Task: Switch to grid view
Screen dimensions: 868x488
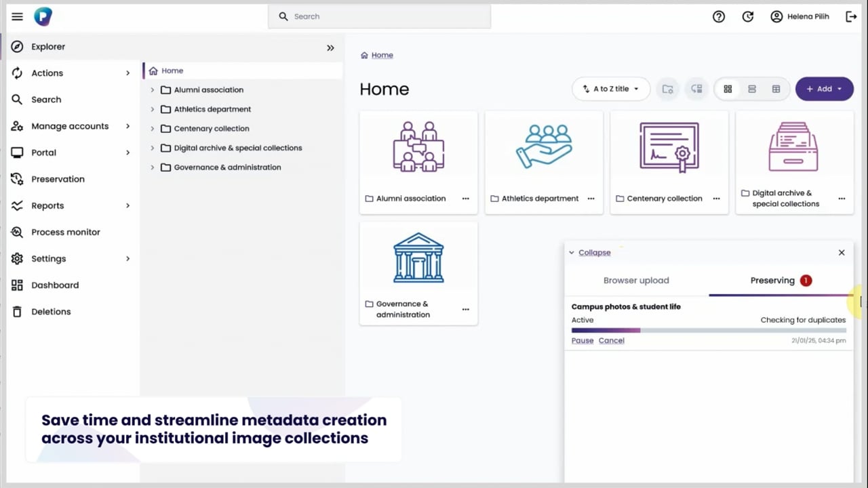Action: (728, 89)
